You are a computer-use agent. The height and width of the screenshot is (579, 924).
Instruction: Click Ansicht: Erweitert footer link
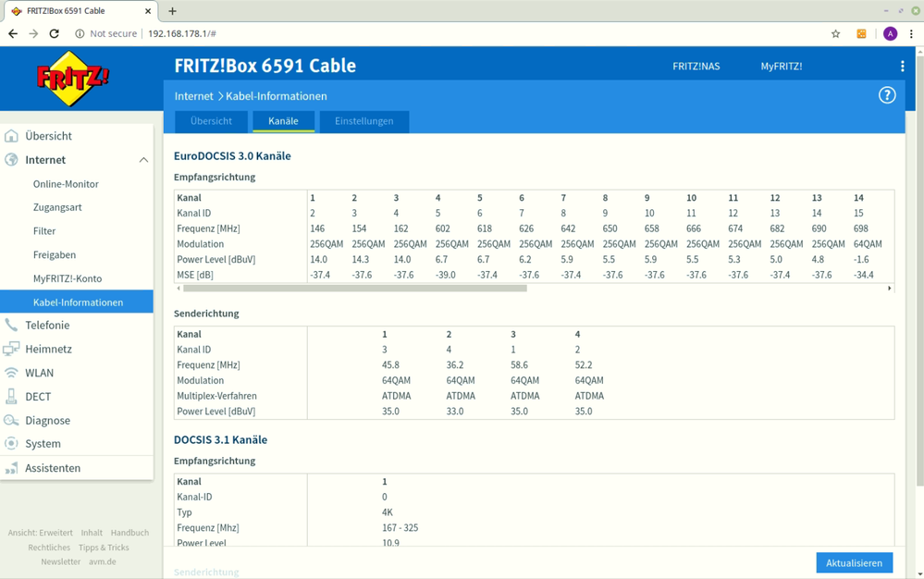coord(40,533)
